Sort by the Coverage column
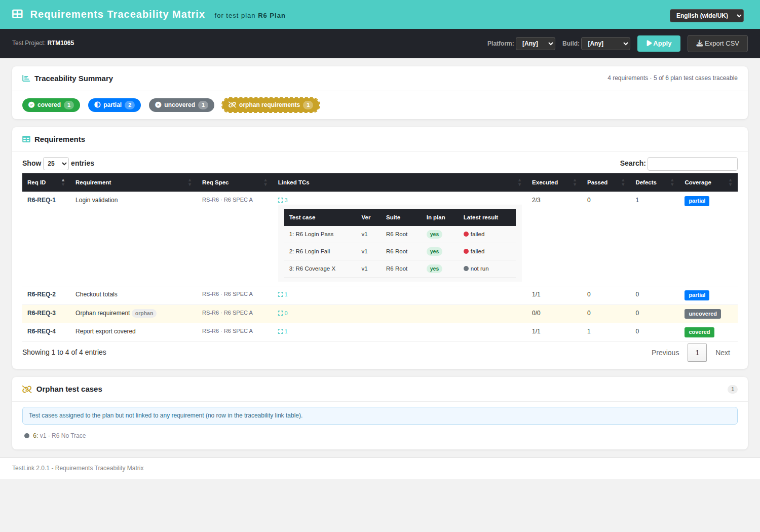Viewport: 760px width, 532px height. (x=708, y=182)
